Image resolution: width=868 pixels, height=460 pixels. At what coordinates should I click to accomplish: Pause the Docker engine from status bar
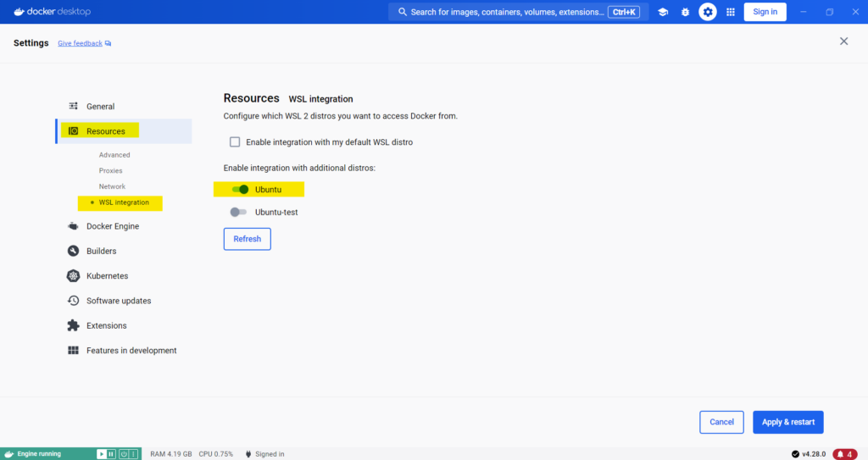pos(111,454)
